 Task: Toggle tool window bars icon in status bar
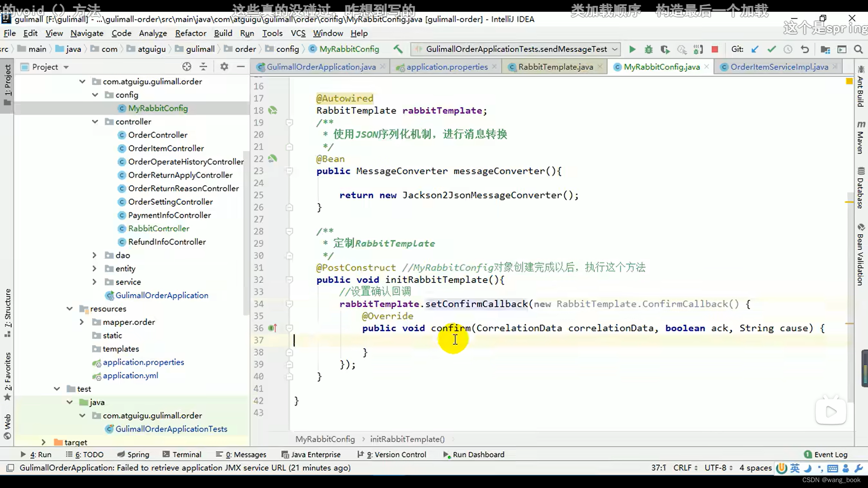(x=10, y=468)
